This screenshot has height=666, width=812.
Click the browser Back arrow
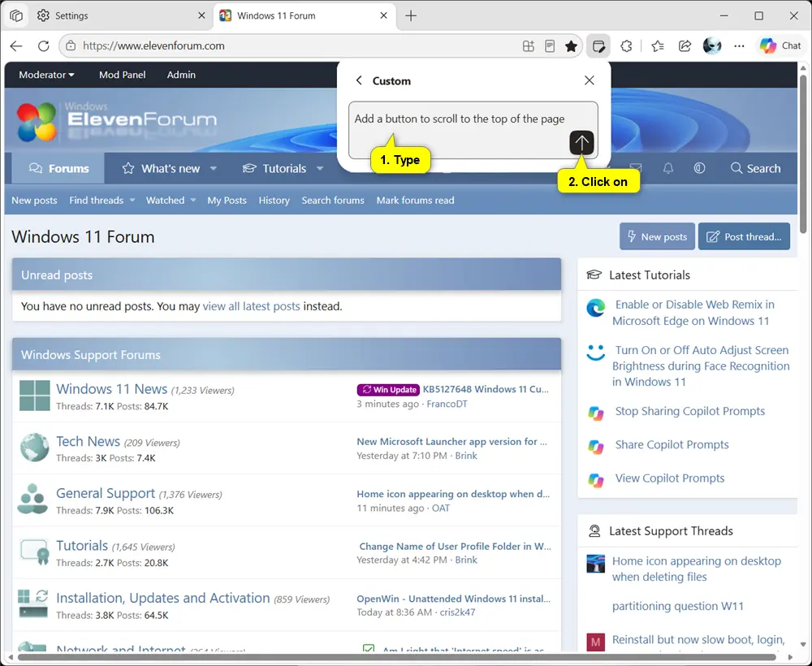pos(16,45)
